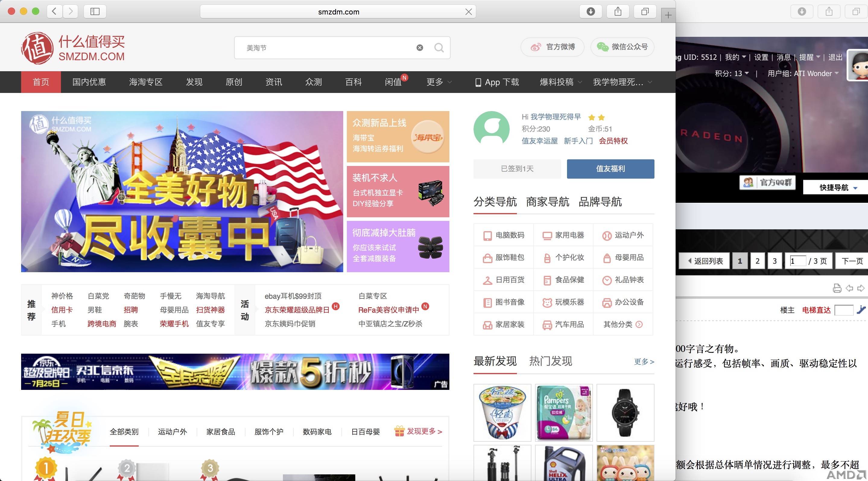The height and width of the screenshot is (481, 868).
Task: Open 玩模乐器 category
Action: (x=563, y=302)
